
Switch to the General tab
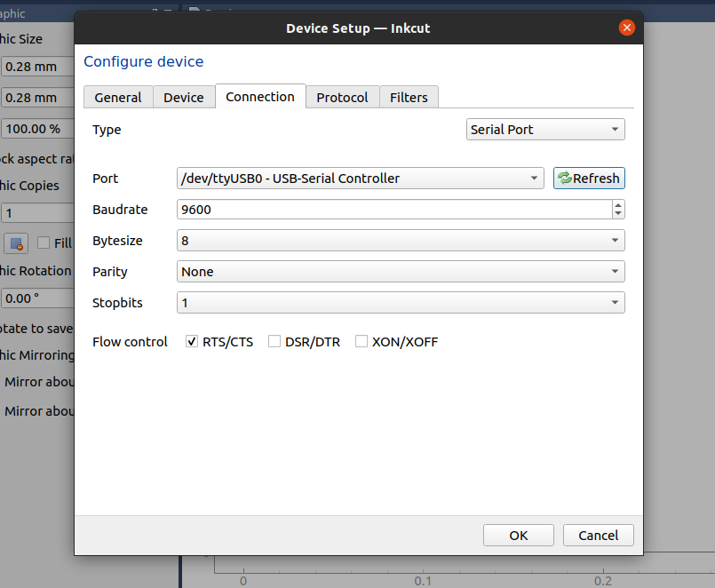(118, 97)
